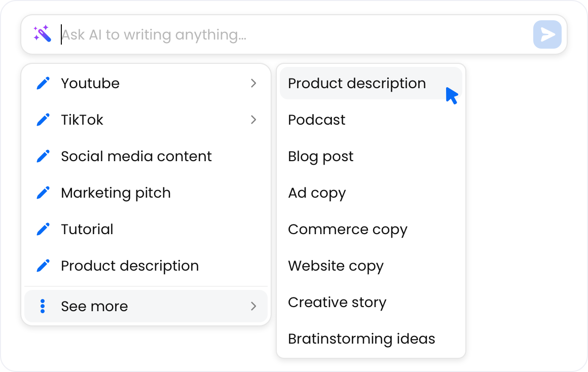Viewport: 588px width, 372px height.
Task: Click the send arrow icon
Action: tap(547, 34)
